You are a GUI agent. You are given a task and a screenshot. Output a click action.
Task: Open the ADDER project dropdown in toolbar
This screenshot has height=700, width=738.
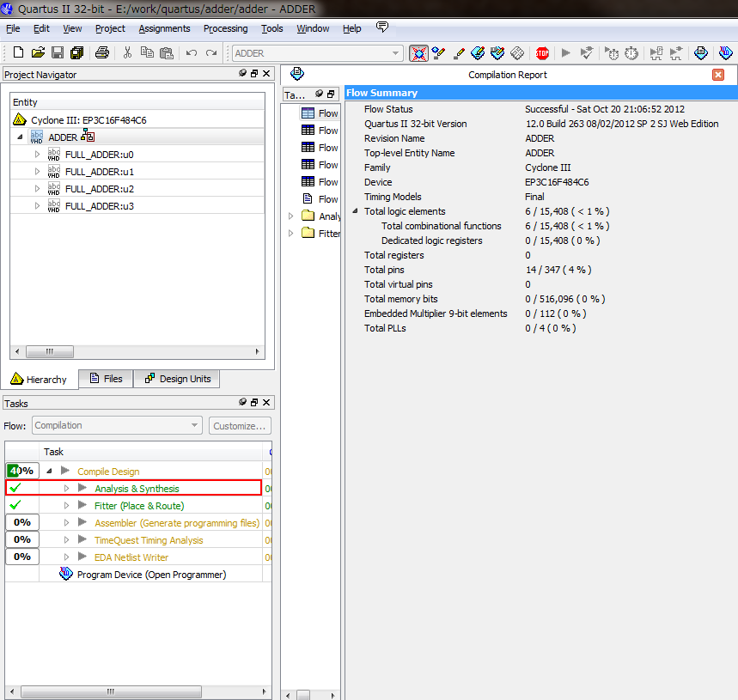318,53
